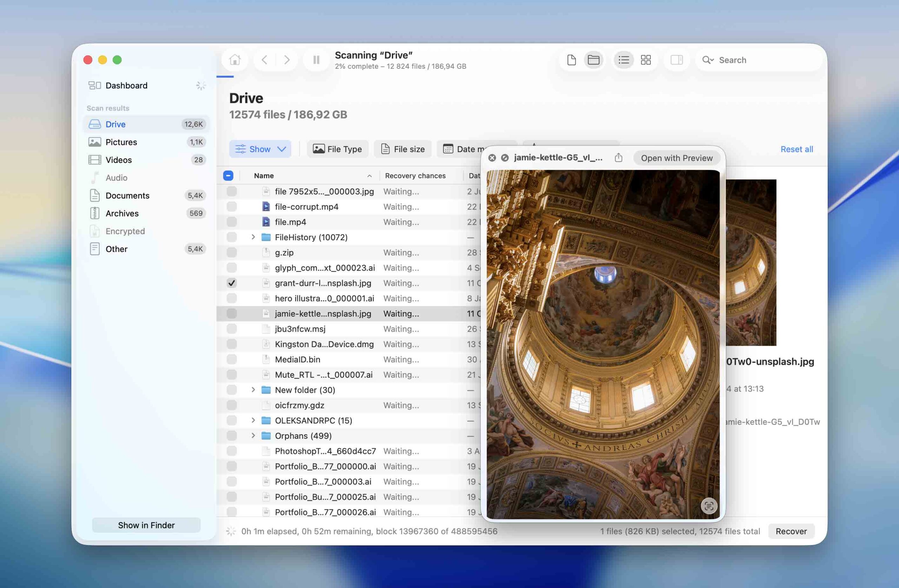Image resolution: width=899 pixels, height=588 pixels.
Task: Select Drive in scan results
Action: pos(146,124)
